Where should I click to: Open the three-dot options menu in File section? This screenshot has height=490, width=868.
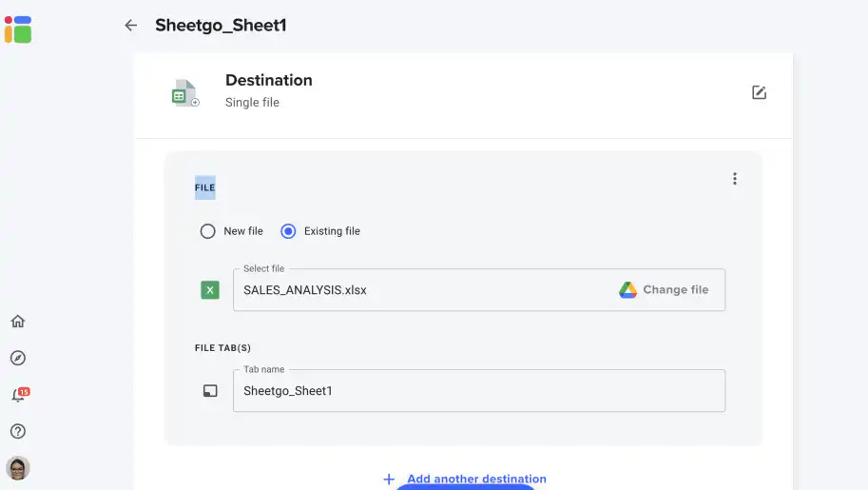pos(735,179)
